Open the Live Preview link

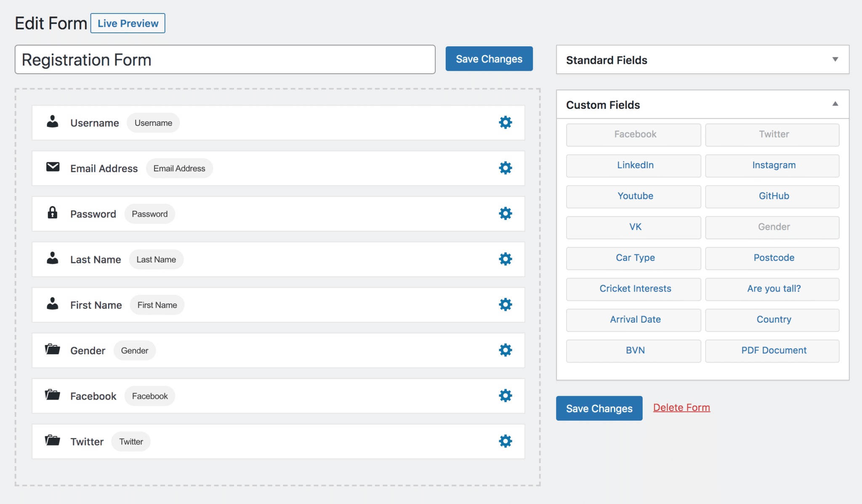click(128, 23)
